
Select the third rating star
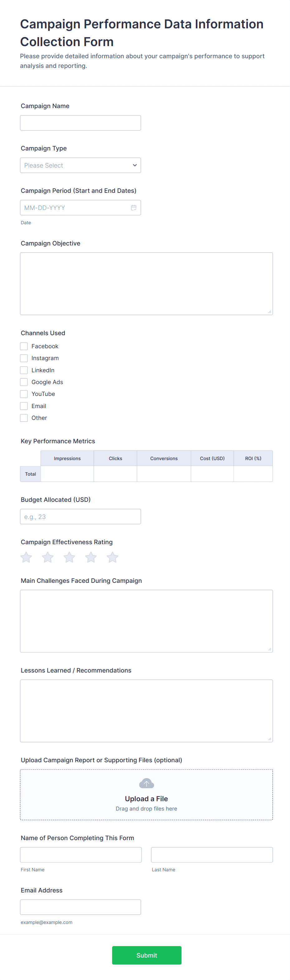tap(69, 557)
